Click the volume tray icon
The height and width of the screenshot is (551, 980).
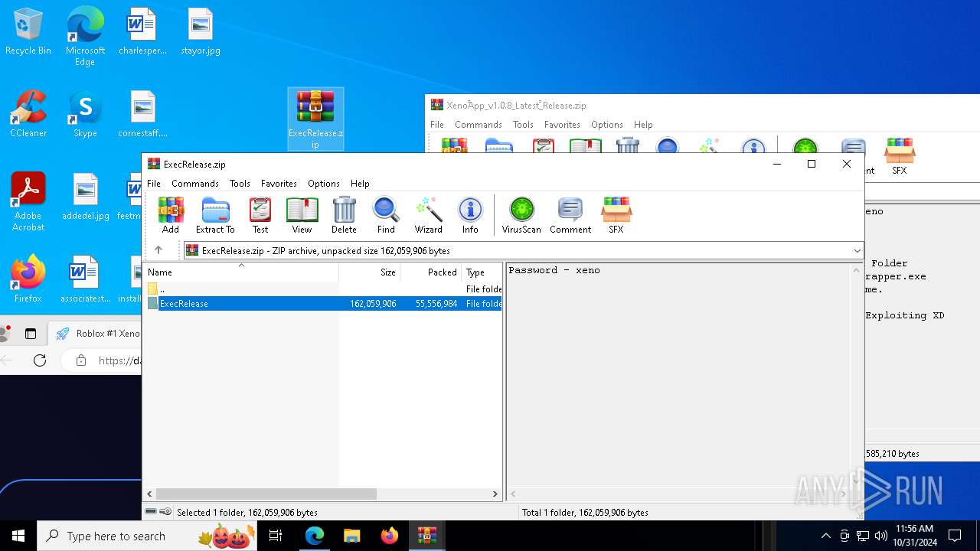pyautogui.click(x=880, y=536)
